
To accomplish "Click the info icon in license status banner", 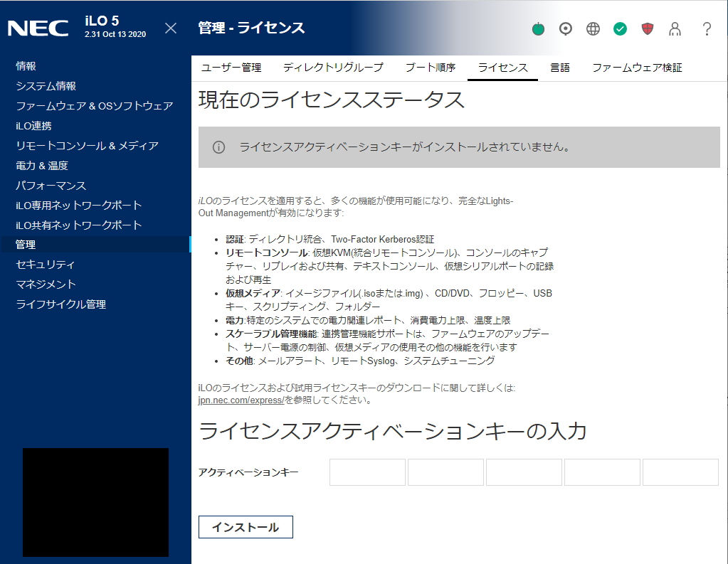I will 218,147.
